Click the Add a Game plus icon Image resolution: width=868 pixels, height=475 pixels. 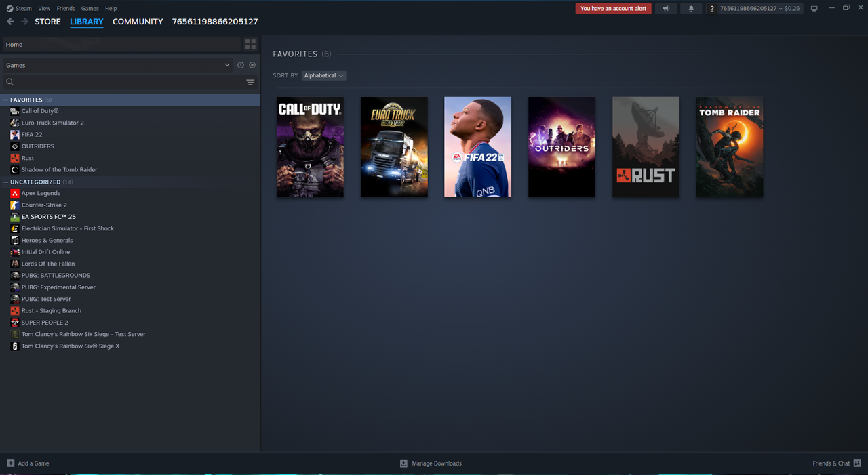[x=10, y=463]
